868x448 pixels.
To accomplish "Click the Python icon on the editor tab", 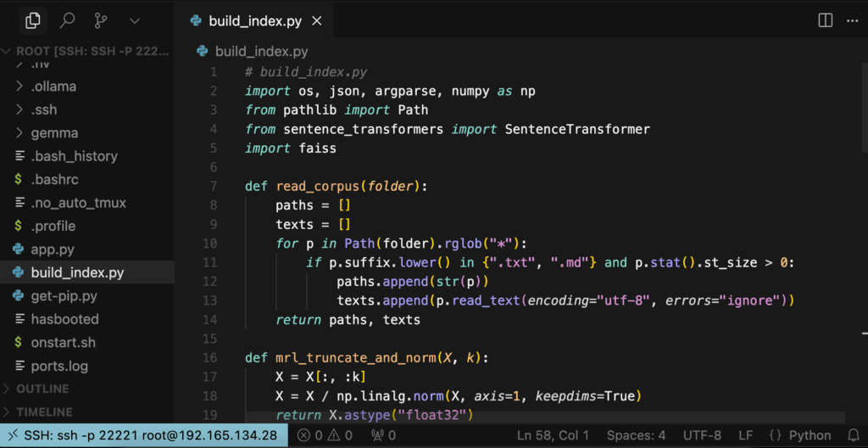I will click(x=196, y=21).
